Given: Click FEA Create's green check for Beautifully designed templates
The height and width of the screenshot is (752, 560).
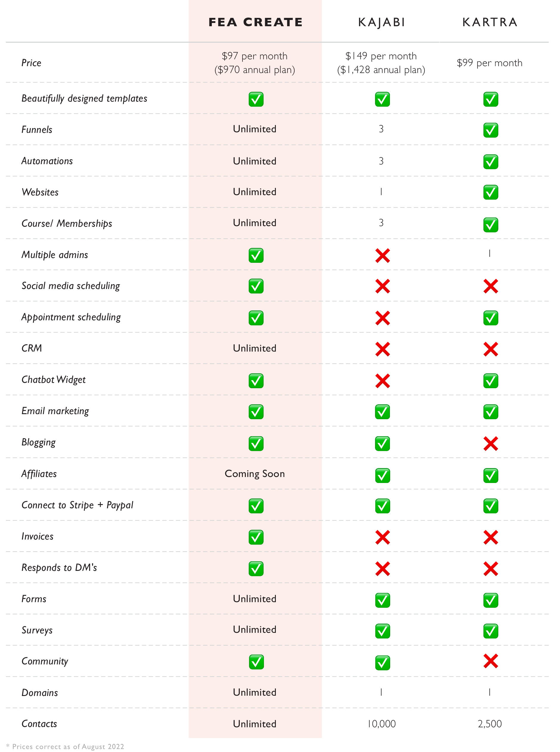Looking at the screenshot, I should click(256, 99).
